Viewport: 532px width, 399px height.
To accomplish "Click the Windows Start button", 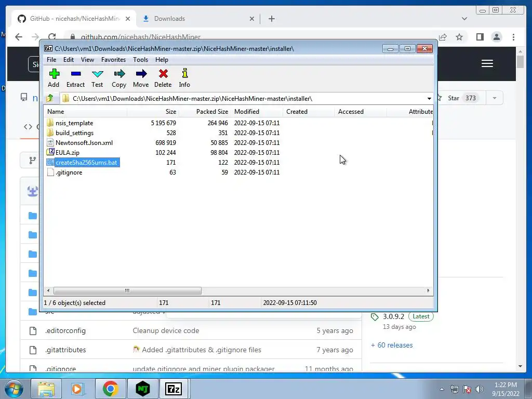I will tap(14, 389).
